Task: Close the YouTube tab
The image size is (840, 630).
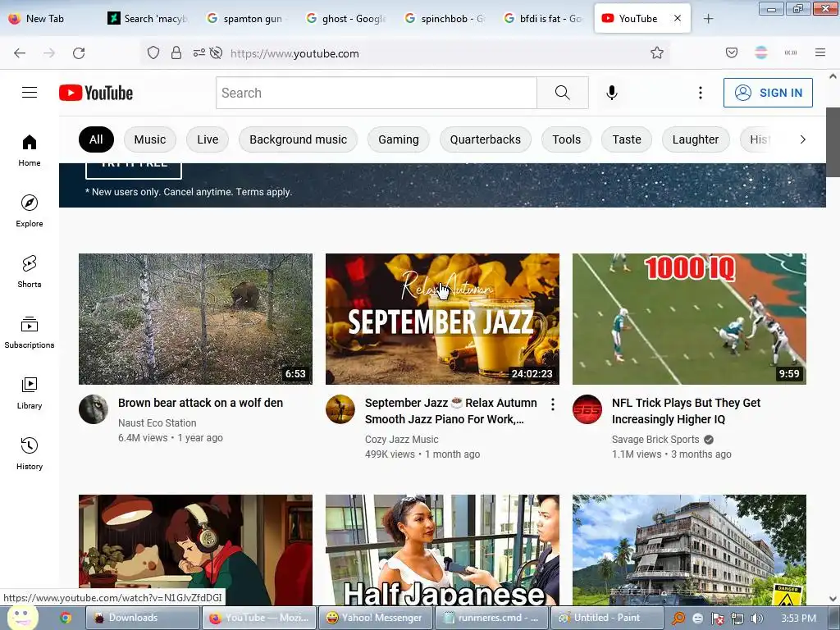Action: [678, 18]
